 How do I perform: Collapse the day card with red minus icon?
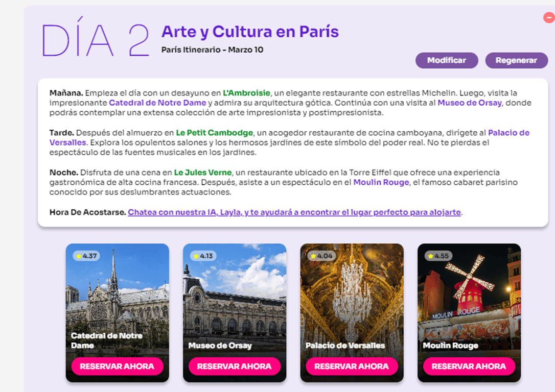(x=549, y=17)
